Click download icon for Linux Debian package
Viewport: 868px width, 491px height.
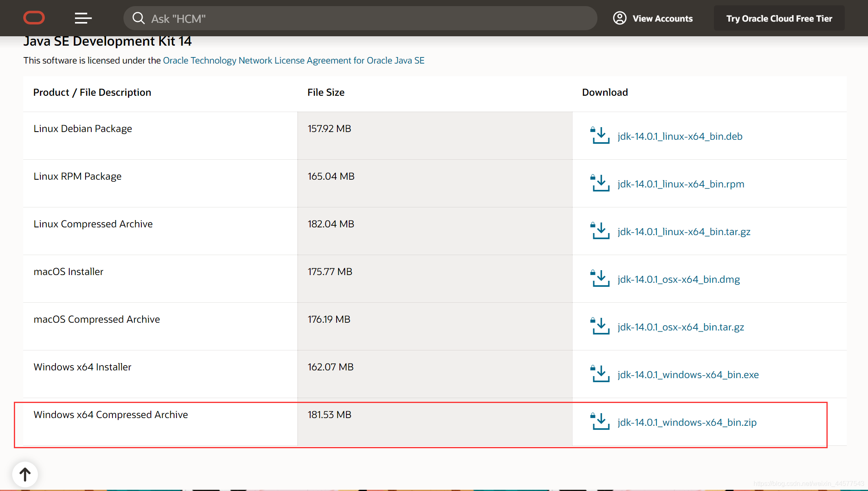coord(600,135)
